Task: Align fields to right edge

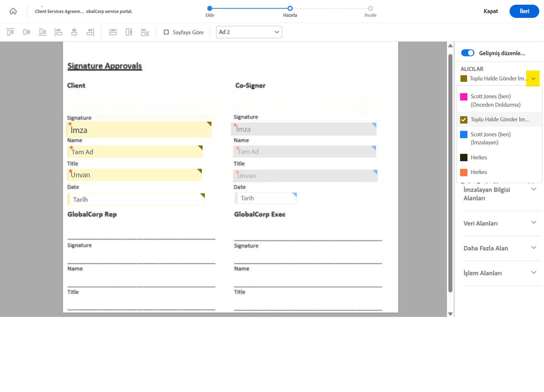Action: [90, 32]
